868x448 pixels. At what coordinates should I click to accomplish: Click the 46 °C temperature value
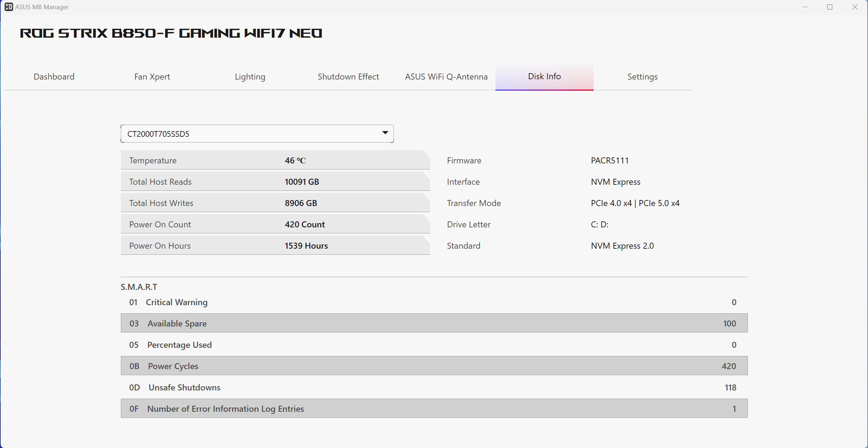coord(295,161)
